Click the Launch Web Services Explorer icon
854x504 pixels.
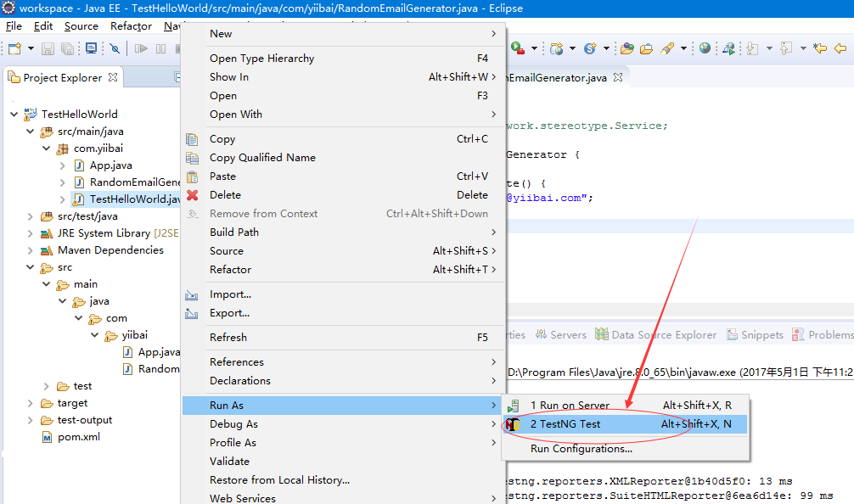click(x=728, y=48)
